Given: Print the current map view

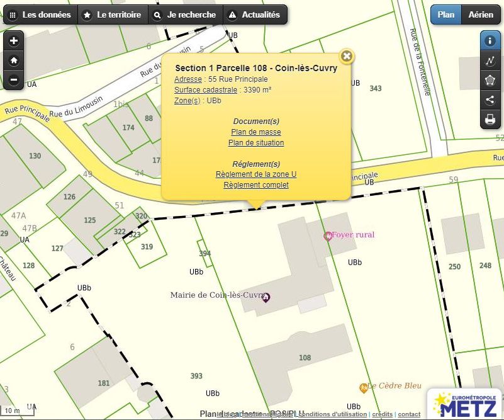Looking at the screenshot, I should pos(490,119).
